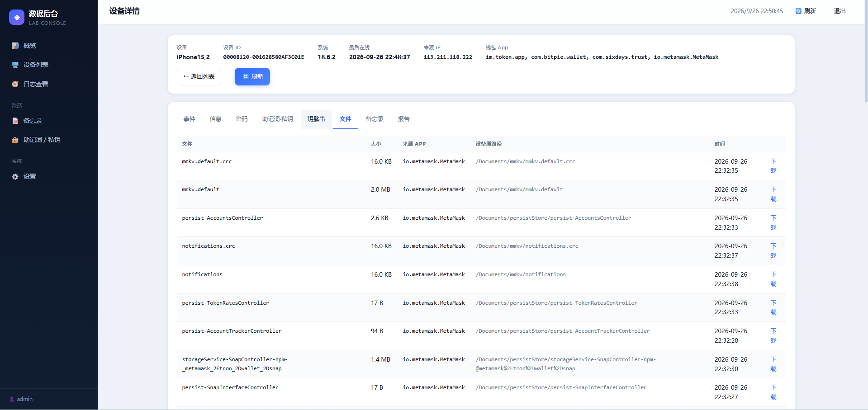Download the notifications.crc file
Image resolution: width=868 pixels, height=410 pixels.
[773, 250]
